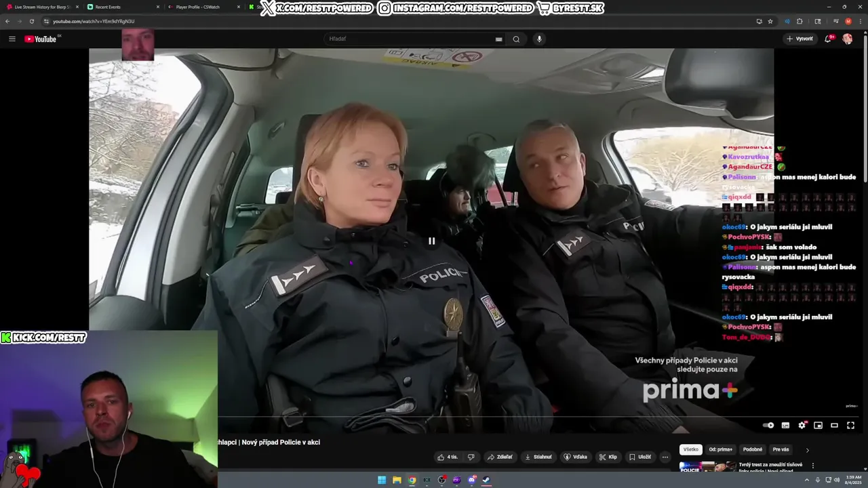Click the page scrollbar up arrow
The image size is (868, 488).
click(865, 33)
